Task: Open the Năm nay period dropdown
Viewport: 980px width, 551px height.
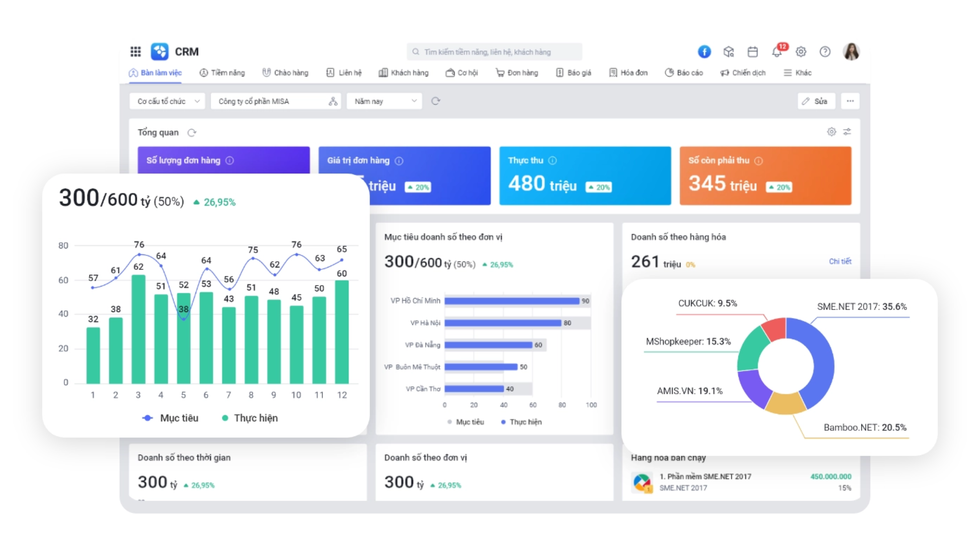Action: click(385, 101)
